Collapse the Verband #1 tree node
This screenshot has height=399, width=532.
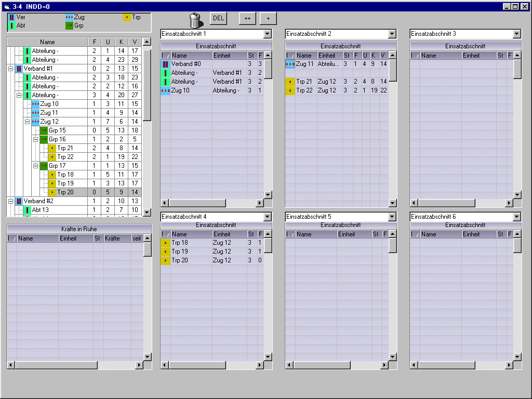(x=11, y=69)
